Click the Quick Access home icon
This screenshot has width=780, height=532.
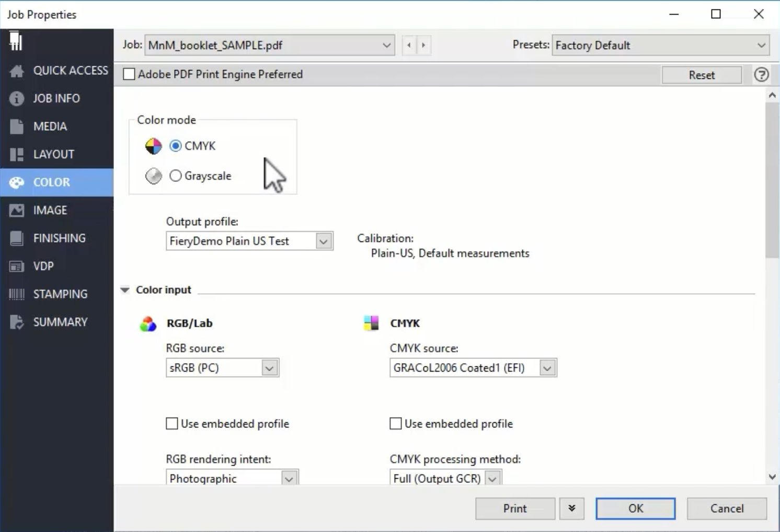pos(17,71)
